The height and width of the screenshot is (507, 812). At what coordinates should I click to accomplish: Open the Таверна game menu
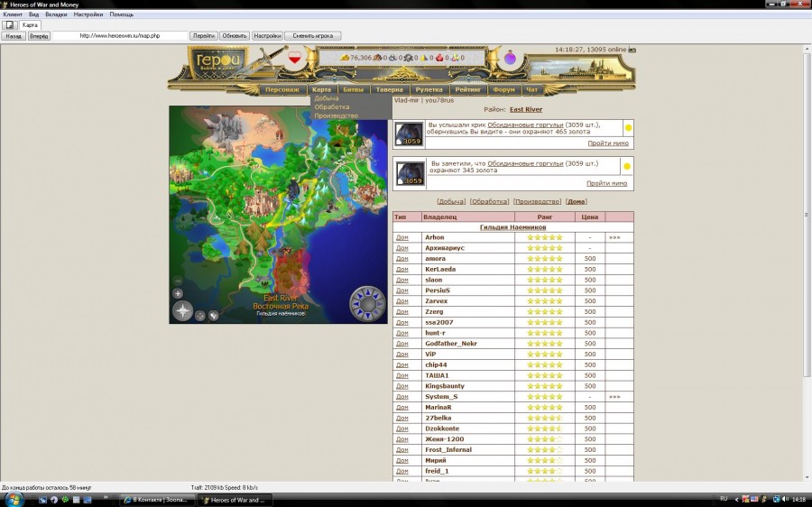point(390,89)
